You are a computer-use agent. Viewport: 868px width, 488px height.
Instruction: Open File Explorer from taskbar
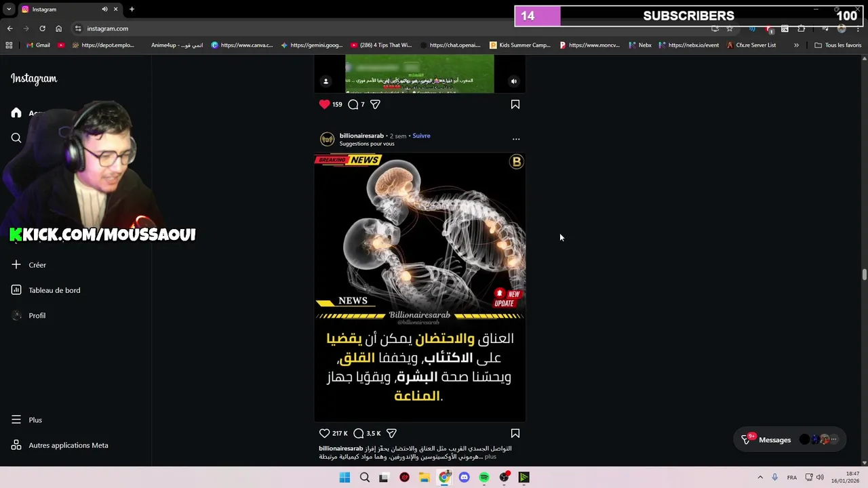(x=425, y=477)
